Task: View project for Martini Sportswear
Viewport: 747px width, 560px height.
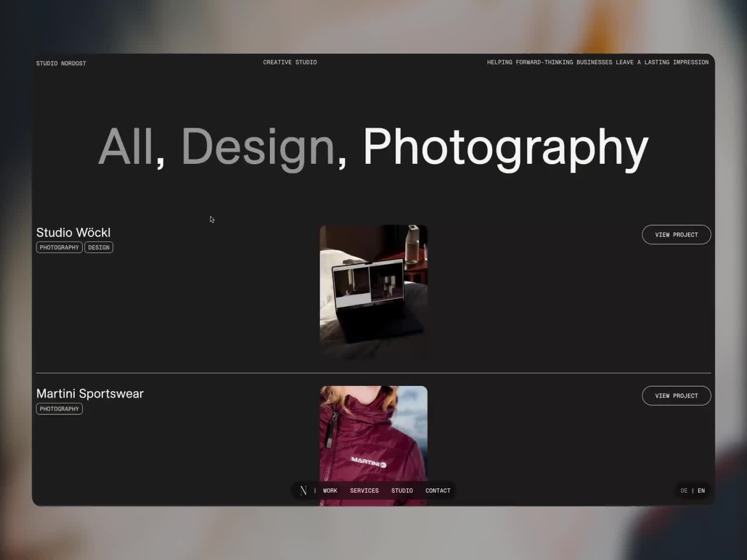Action: point(677,396)
